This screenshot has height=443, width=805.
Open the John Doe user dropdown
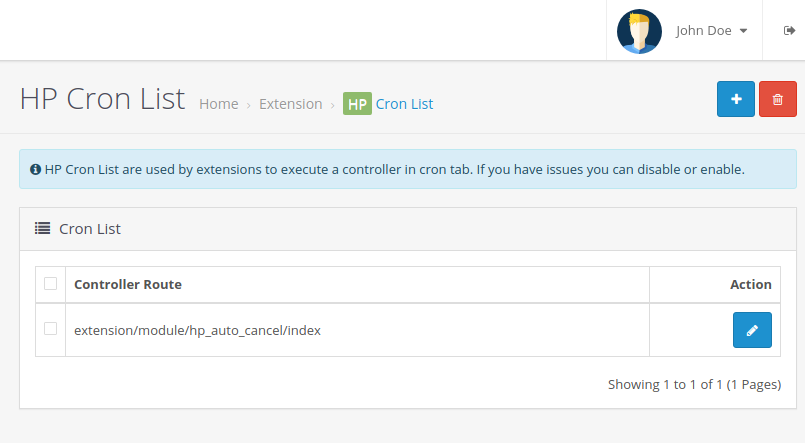(x=711, y=31)
